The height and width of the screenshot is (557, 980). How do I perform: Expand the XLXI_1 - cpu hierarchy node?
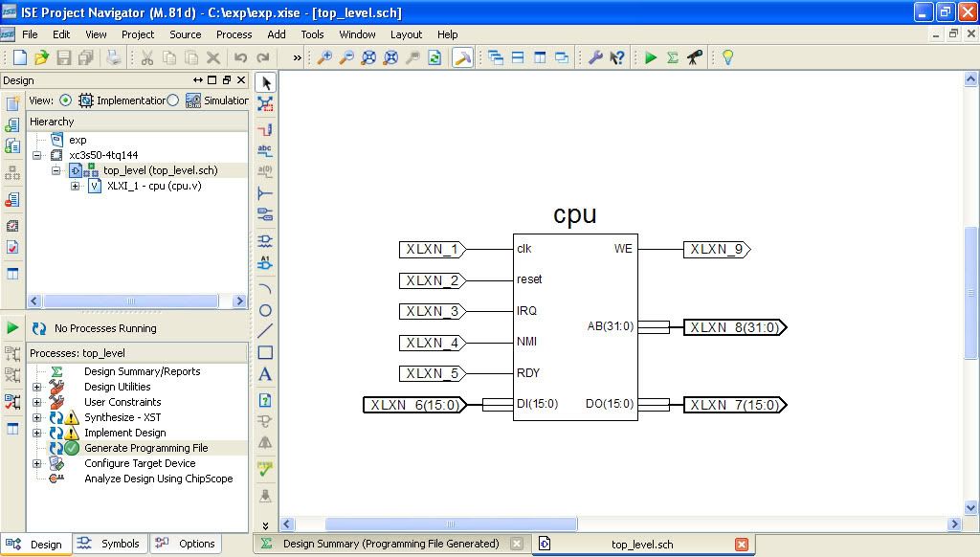click(x=75, y=186)
